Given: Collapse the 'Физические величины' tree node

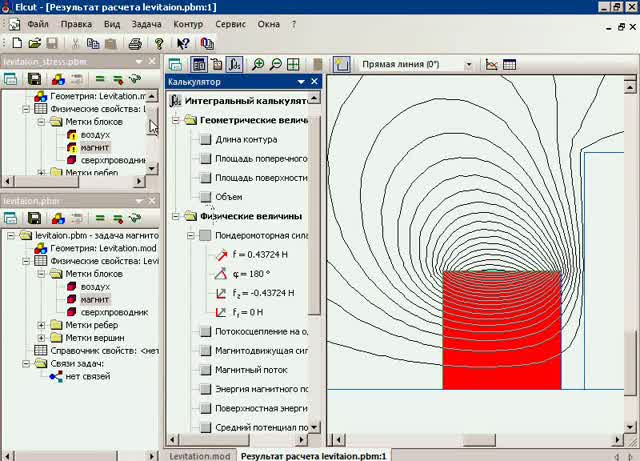Looking at the screenshot, I should (x=178, y=216).
